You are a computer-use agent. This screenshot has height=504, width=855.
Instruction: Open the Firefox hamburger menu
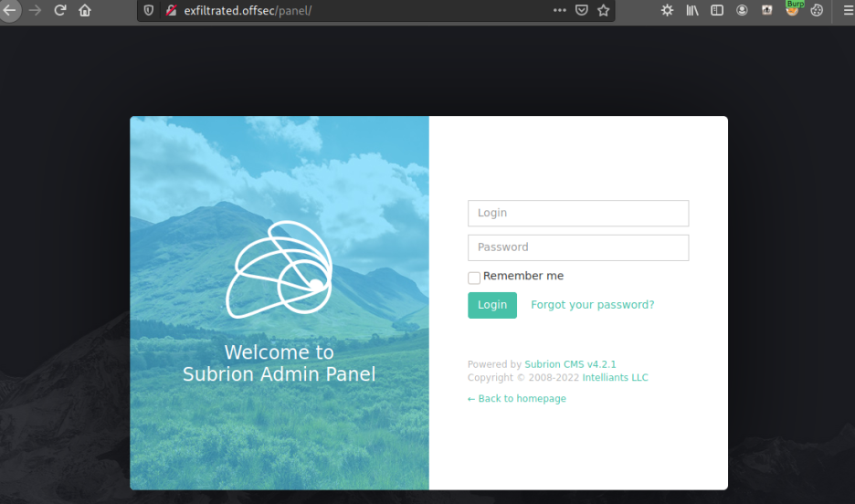[x=849, y=10]
